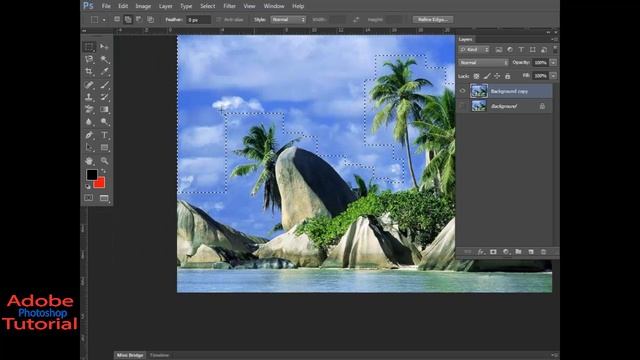The width and height of the screenshot is (640, 360).
Task: Open the layer filter Kind dropdown
Action: (474, 49)
